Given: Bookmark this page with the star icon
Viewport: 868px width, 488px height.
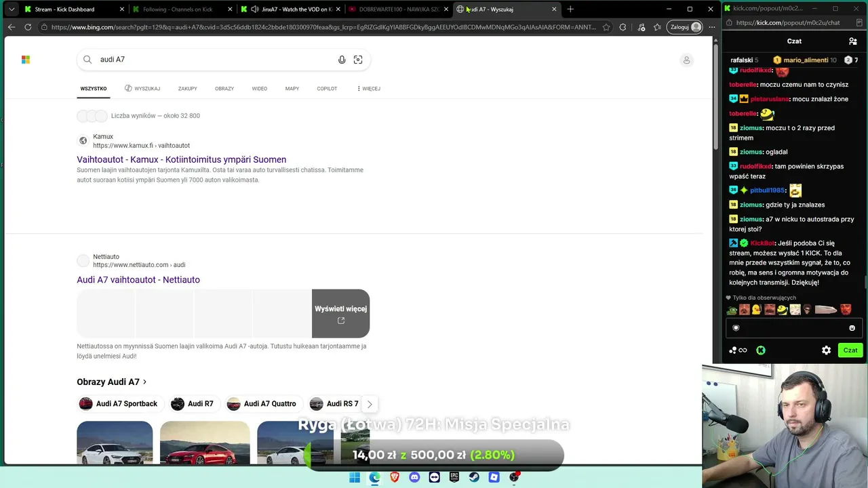Looking at the screenshot, I should (x=606, y=27).
